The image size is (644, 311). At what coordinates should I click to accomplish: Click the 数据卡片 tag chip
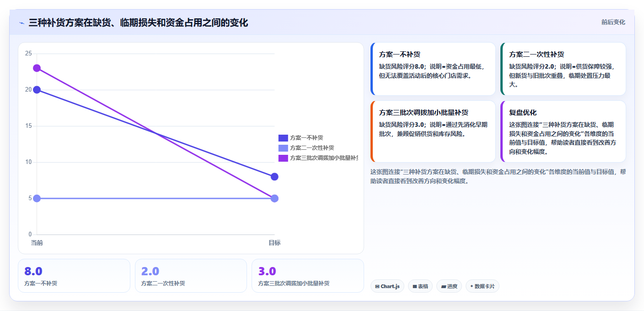click(x=483, y=286)
